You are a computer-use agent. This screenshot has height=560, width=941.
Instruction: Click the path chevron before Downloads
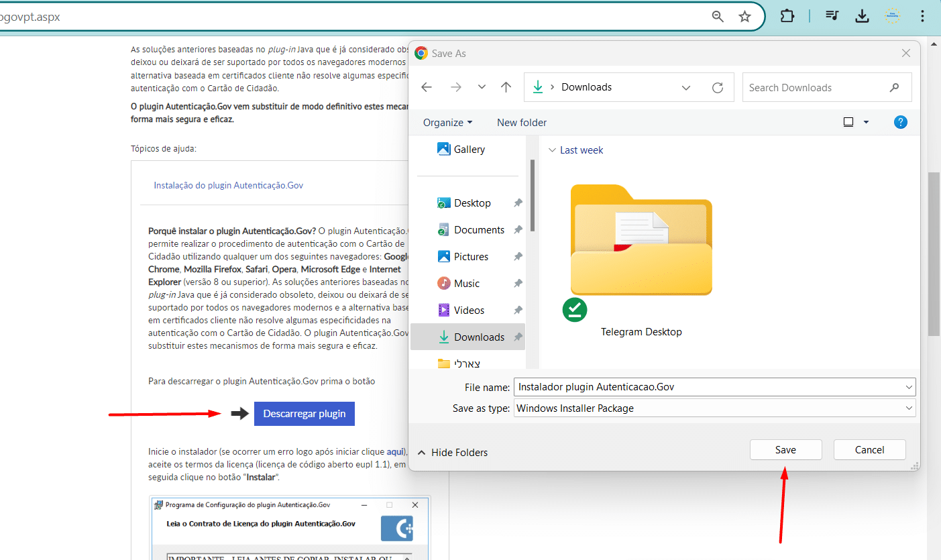tap(552, 87)
